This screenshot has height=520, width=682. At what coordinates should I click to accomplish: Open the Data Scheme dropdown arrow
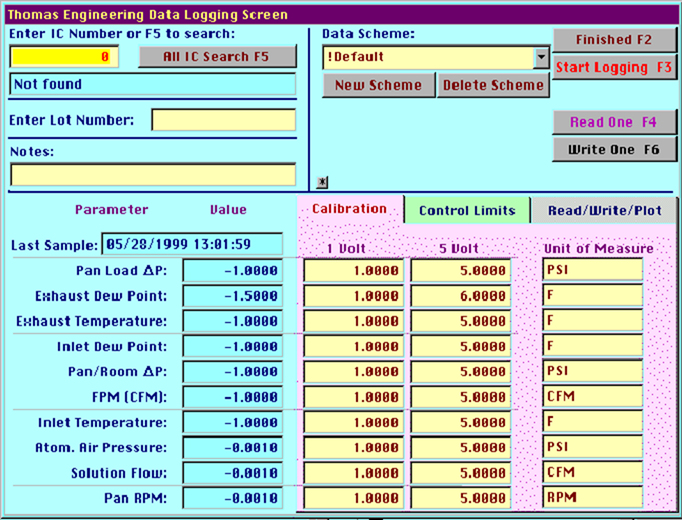(x=542, y=57)
